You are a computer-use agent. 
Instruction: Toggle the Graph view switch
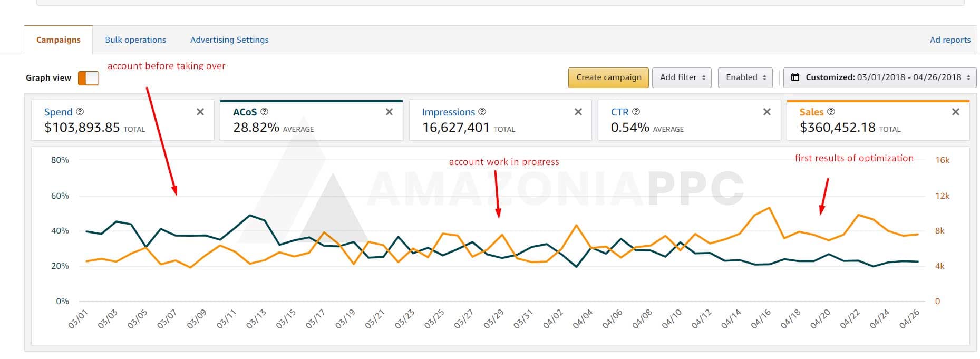point(88,78)
